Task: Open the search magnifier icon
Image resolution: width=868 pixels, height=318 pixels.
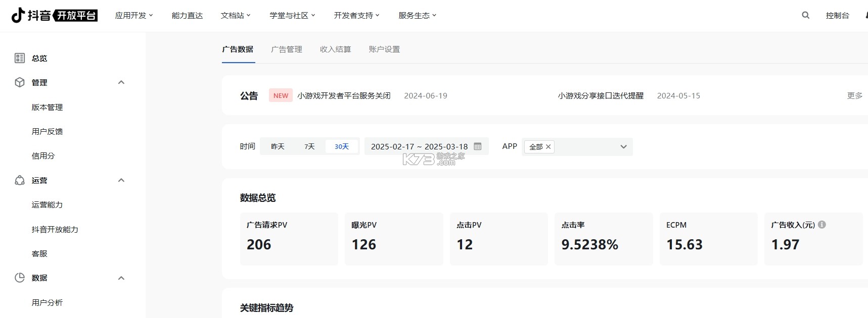Action: click(x=805, y=15)
